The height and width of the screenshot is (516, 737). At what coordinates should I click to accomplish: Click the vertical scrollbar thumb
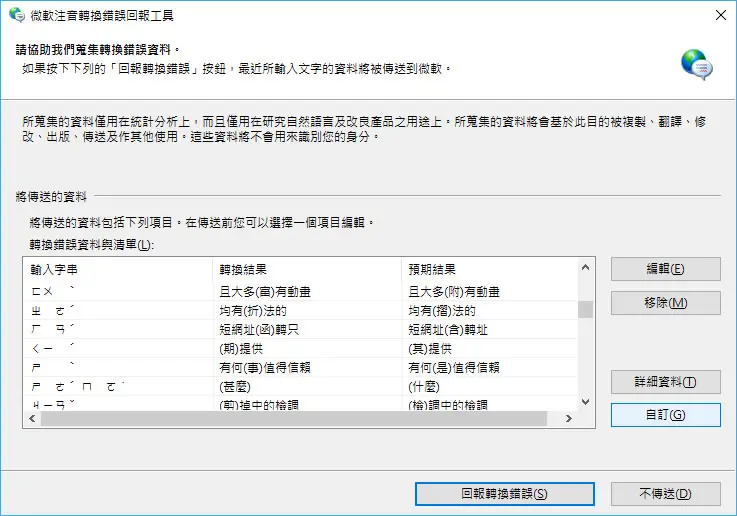585,309
